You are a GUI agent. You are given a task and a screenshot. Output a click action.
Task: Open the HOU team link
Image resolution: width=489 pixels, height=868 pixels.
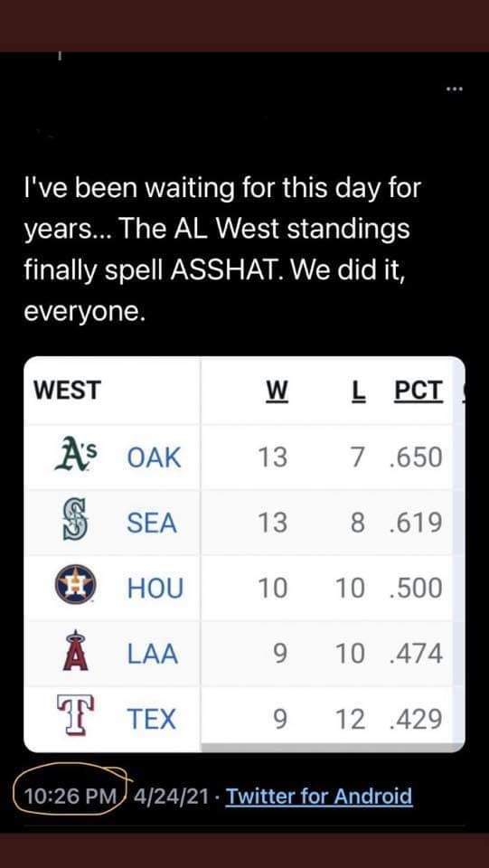[155, 588]
